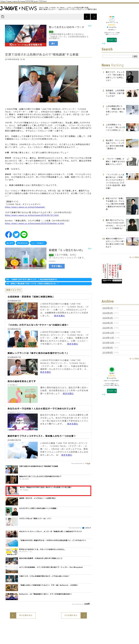Click the SmartNews app icon ad
This screenshot has width=139, height=644.
point(112,19)
